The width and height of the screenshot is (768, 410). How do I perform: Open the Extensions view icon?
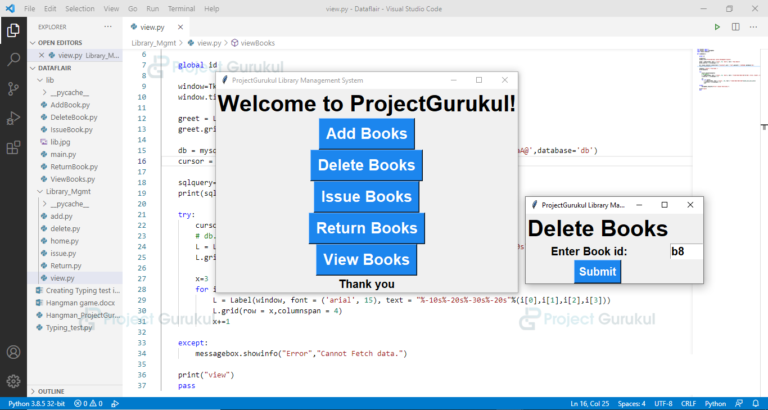point(13,148)
